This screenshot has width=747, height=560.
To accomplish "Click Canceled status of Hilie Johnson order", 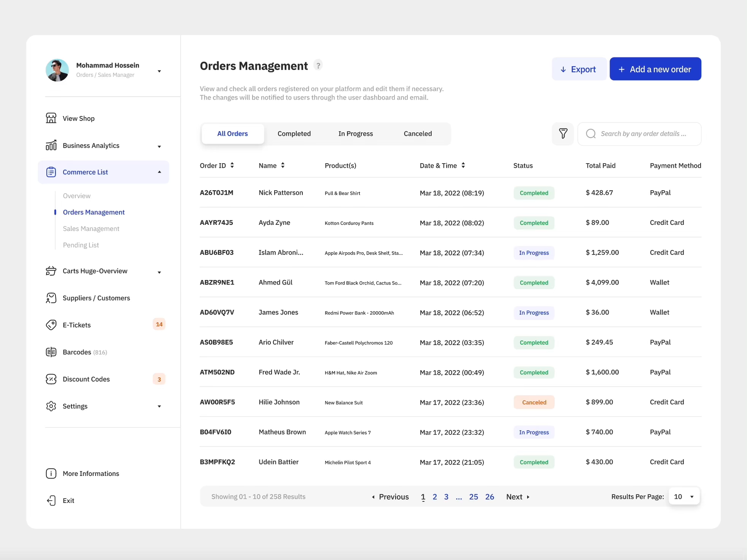I will pos(534,402).
